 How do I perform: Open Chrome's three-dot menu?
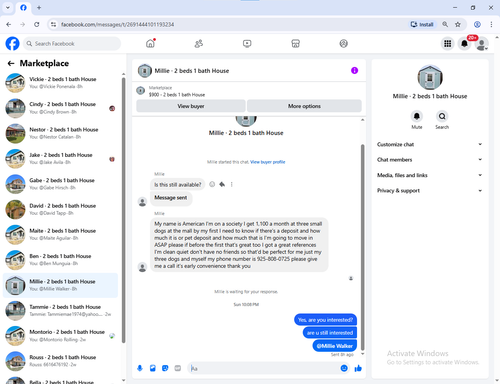tap(491, 24)
